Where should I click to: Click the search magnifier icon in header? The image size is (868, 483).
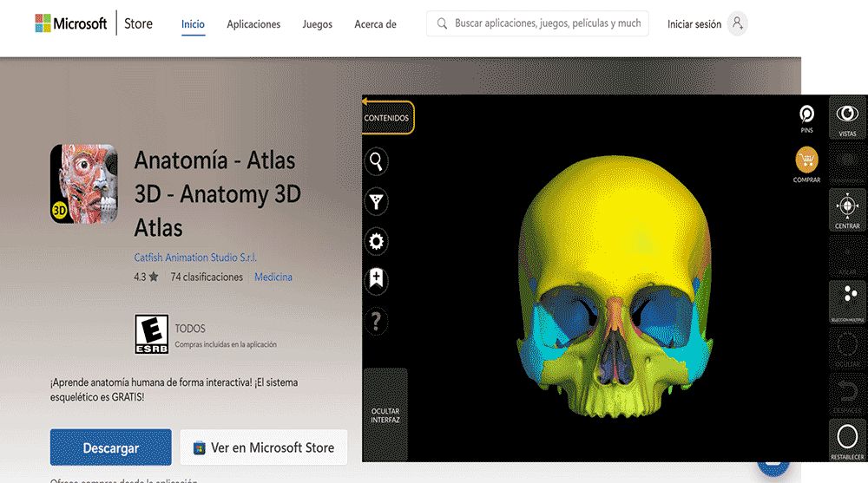coord(442,23)
